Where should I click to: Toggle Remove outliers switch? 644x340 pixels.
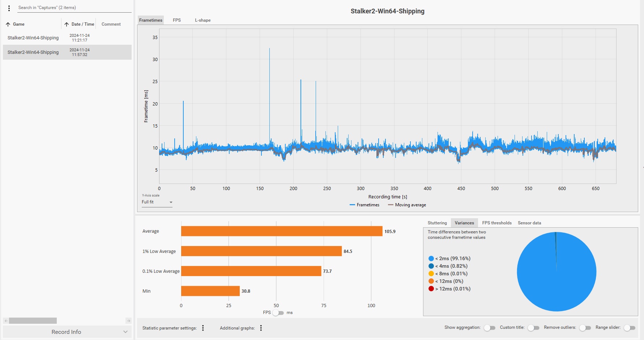[585, 328]
